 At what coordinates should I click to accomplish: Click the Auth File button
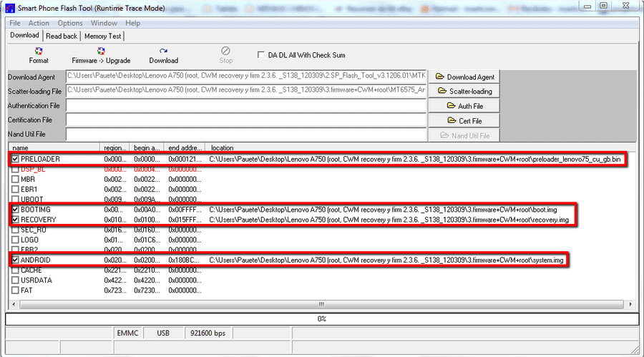click(x=464, y=106)
